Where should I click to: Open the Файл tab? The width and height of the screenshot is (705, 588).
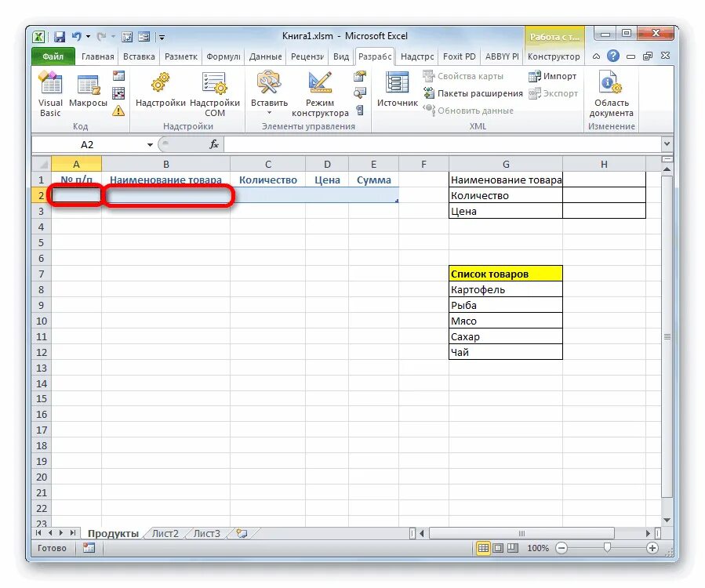pos(53,56)
